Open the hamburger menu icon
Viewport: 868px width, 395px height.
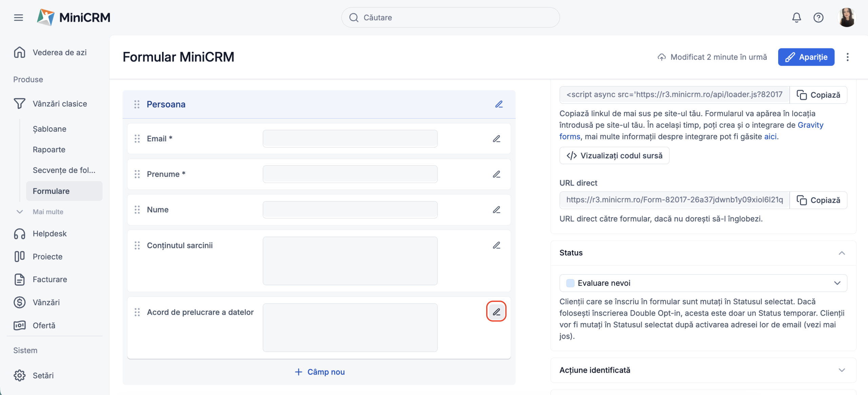tap(18, 17)
